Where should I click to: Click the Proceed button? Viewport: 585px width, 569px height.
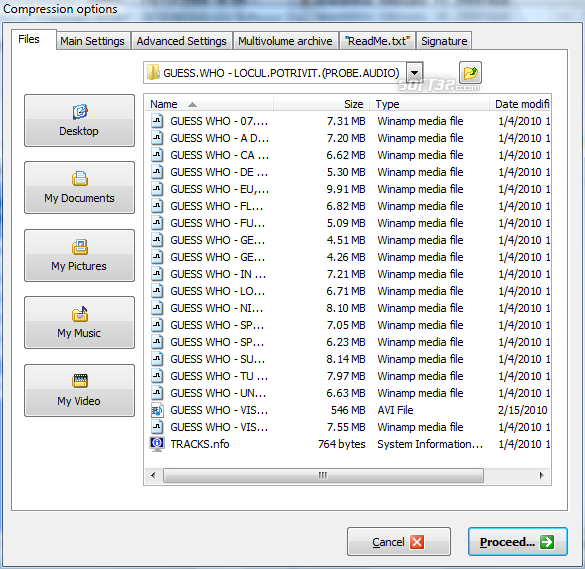pos(518,541)
